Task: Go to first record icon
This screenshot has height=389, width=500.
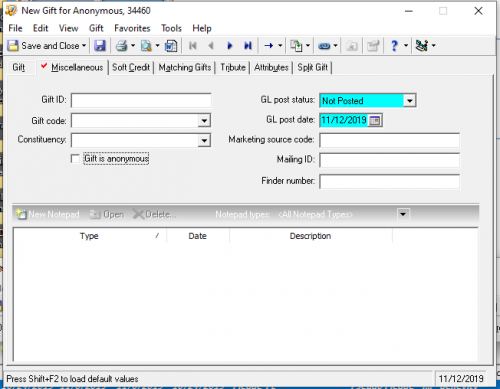Action: [193, 46]
